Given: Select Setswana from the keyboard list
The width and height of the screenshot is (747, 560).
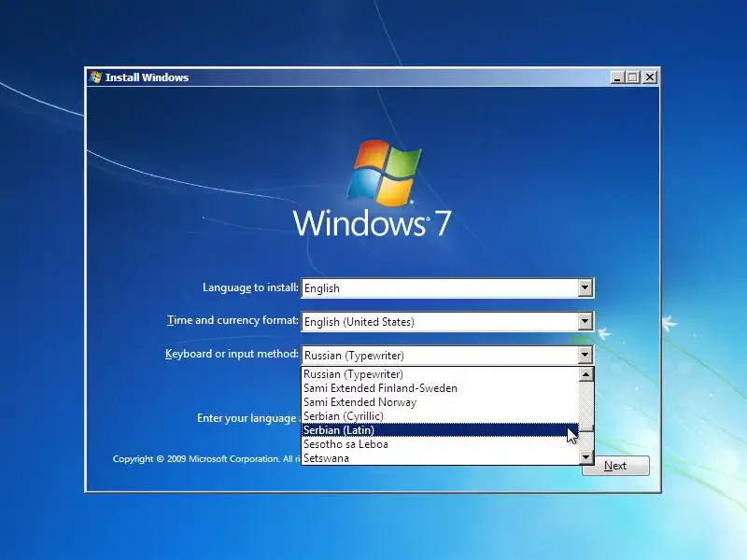Looking at the screenshot, I should coord(440,457).
